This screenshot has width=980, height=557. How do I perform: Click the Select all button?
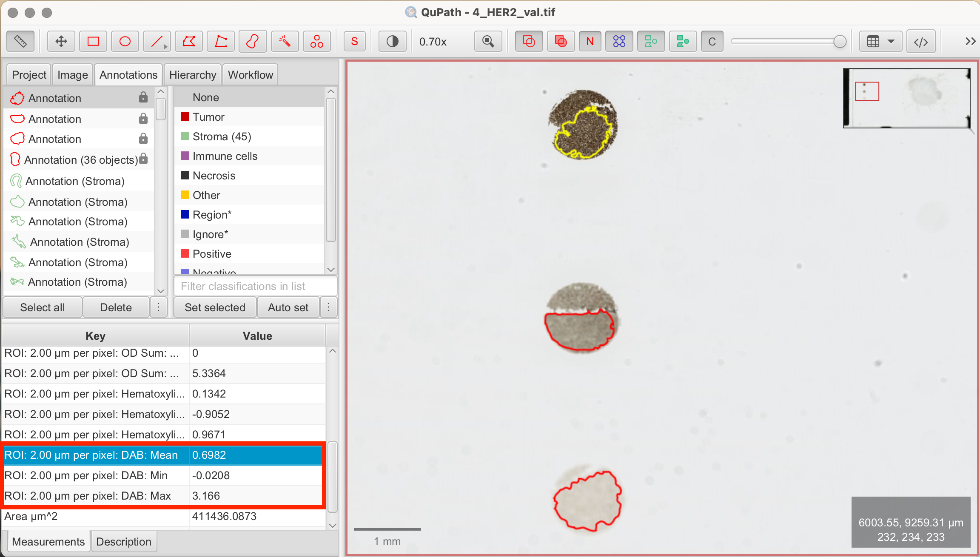click(42, 307)
